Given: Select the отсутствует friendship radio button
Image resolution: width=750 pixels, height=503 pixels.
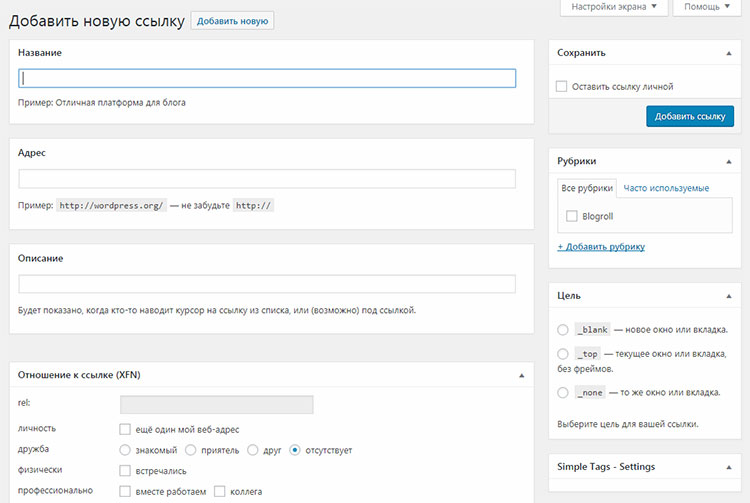Looking at the screenshot, I should pyautogui.click(x=295, y=450).
